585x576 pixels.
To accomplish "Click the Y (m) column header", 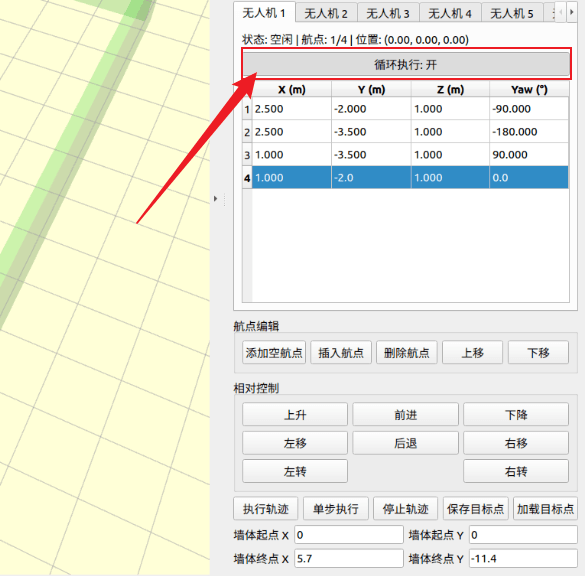I will tap(371, 90).
